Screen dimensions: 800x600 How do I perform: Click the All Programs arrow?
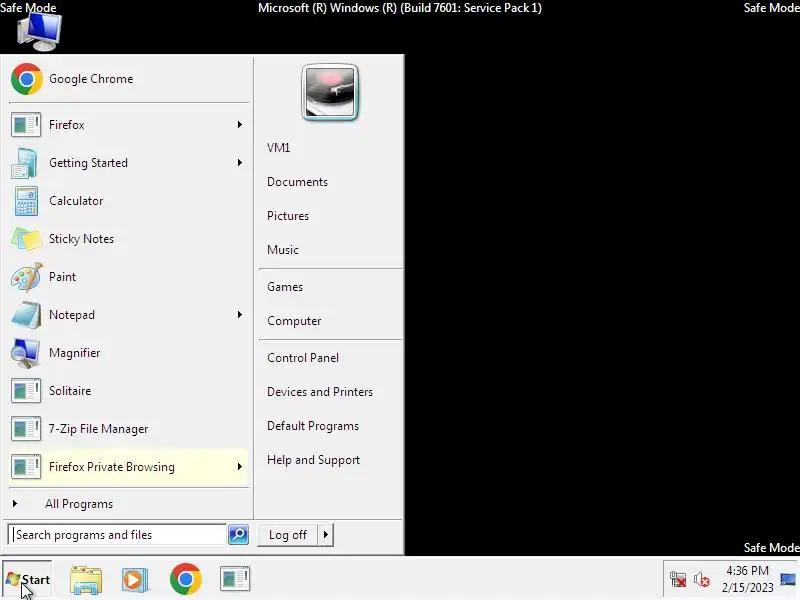click(15, 504)
